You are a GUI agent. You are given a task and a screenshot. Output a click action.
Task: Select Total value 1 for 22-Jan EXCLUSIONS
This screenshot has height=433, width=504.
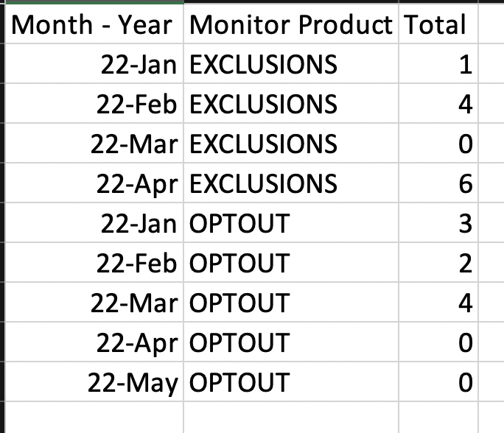(x=438, y=63)
